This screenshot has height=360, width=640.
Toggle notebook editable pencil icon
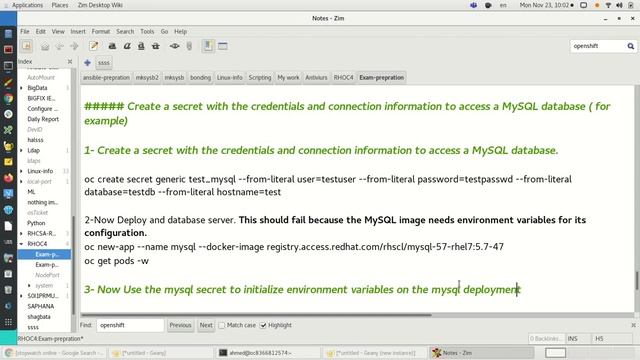click(94, 46)
